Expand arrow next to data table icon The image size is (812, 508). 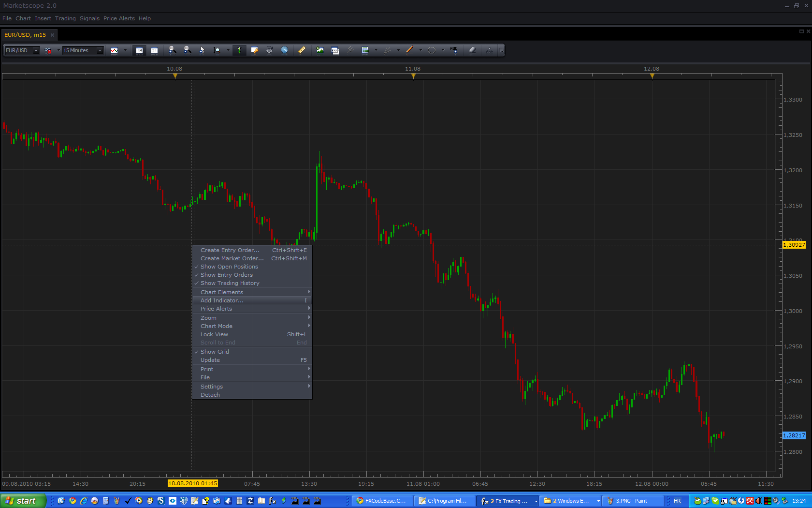376,50
